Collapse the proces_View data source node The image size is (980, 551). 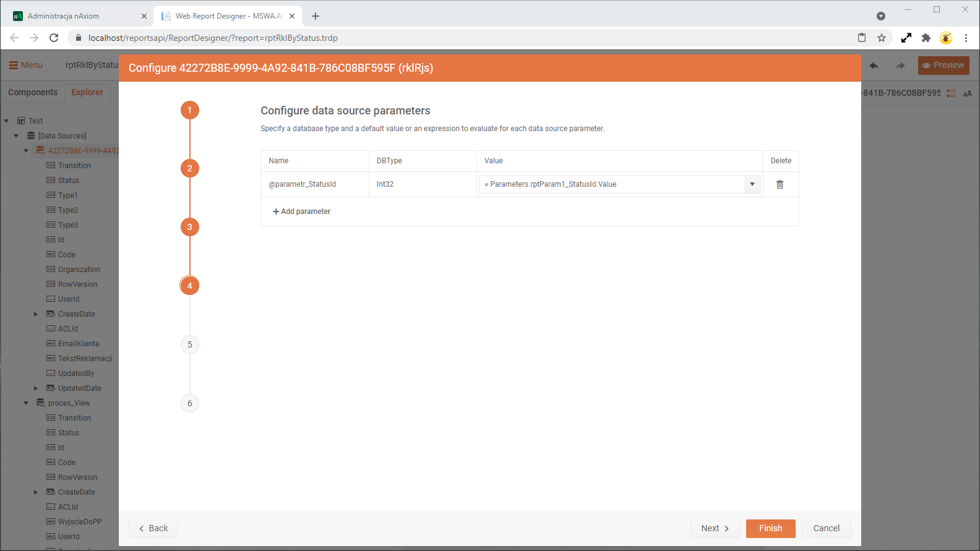26,403
